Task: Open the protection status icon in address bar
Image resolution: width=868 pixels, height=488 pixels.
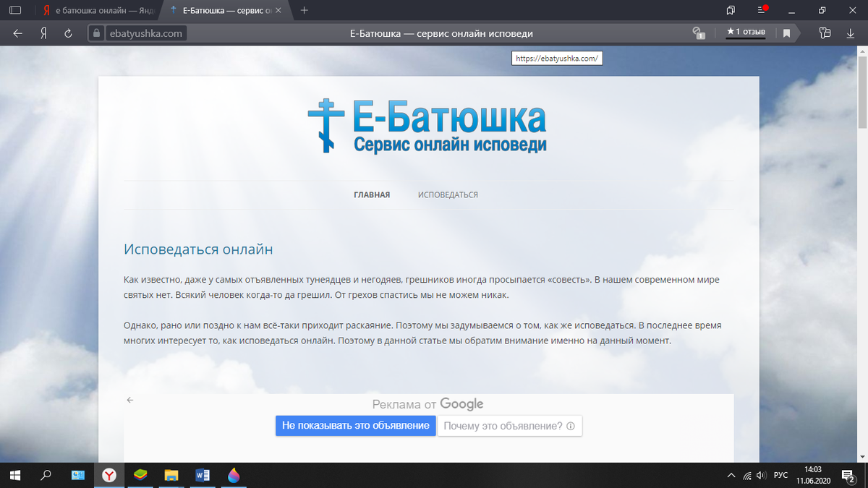Action: pyautogui.click(x=699, y=33)
